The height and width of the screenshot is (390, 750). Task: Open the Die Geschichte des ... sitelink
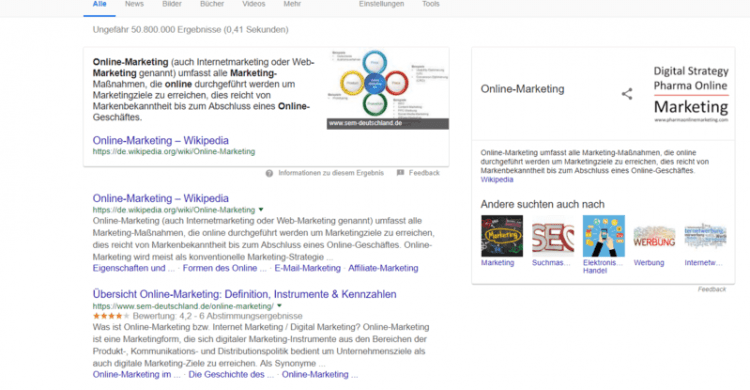[231, 374]
